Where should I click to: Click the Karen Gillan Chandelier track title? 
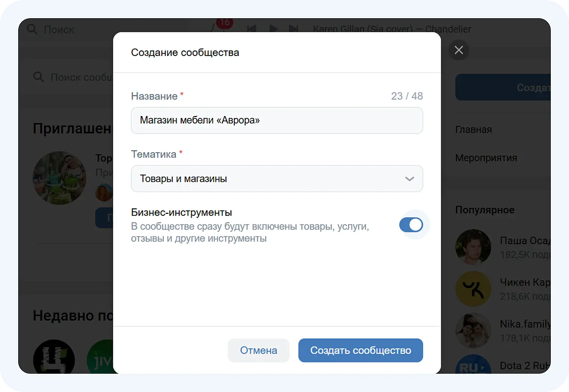tap(392, 29)
